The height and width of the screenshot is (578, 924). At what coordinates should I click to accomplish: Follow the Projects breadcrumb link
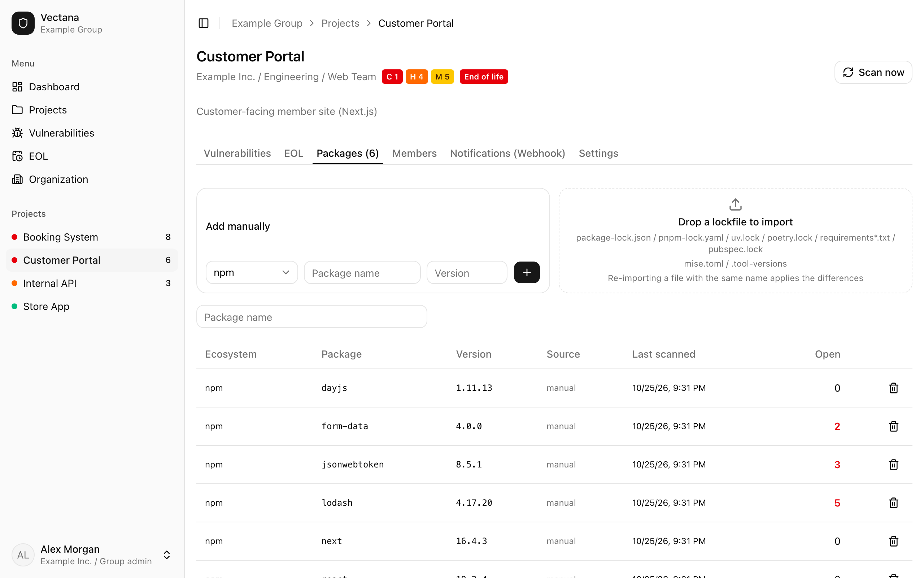tap(340, 23)
